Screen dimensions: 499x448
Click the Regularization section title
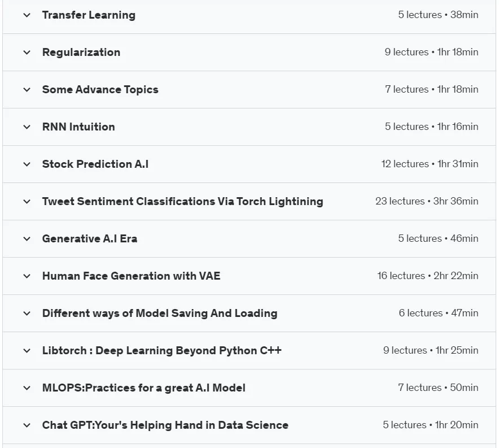(x=81, y=52)
